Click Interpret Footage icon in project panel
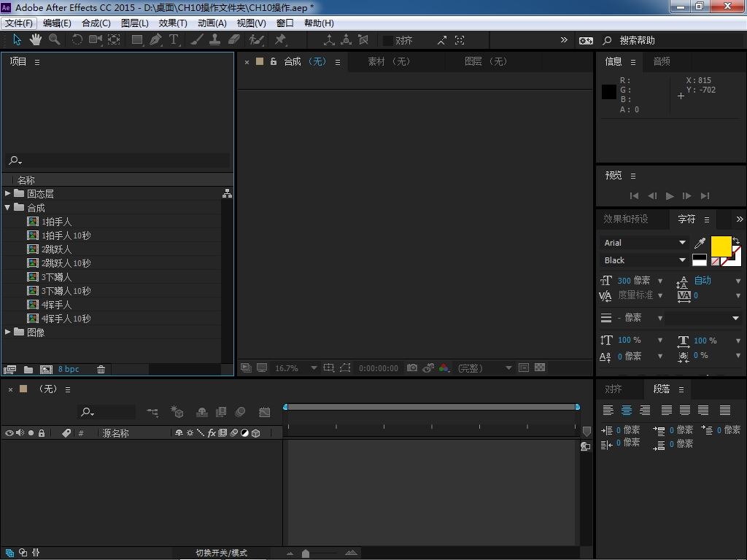747x560 pixels. 9,370
